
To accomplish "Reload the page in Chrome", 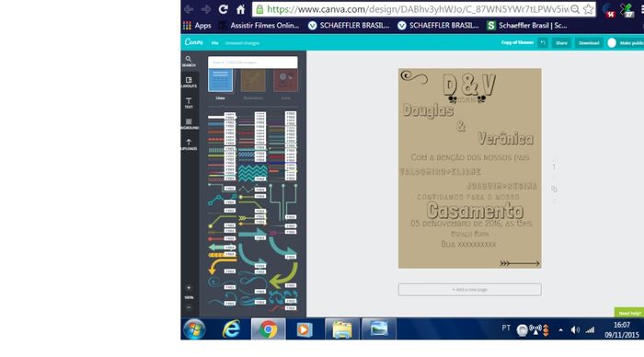I will (x=223, y=9).
